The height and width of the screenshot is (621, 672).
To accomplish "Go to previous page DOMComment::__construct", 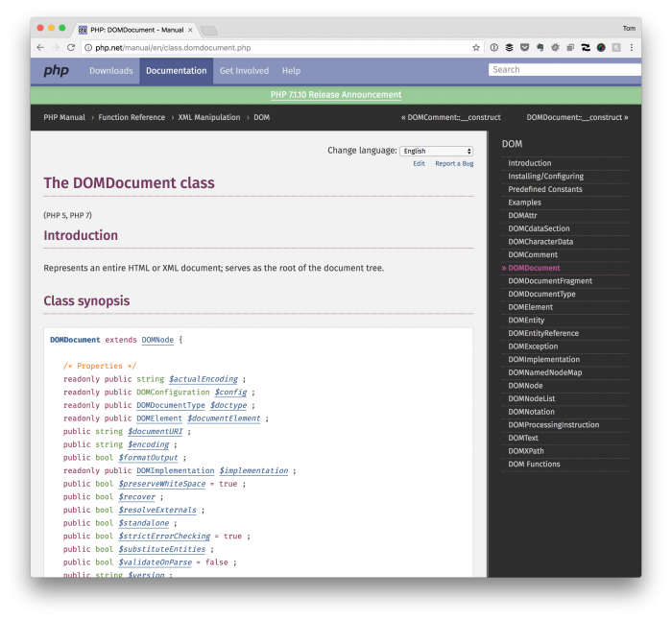I will point(451,117).
